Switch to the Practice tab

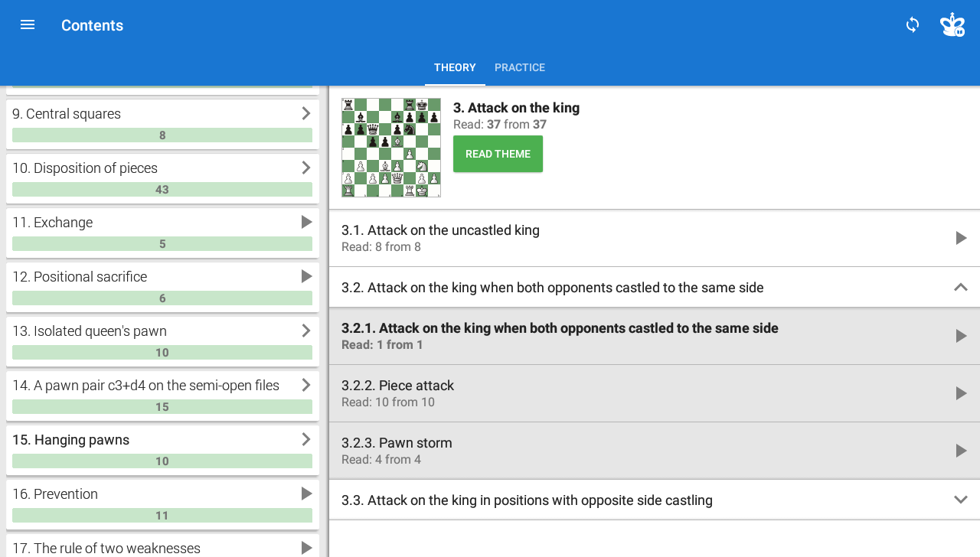click(x=520, y=67)
